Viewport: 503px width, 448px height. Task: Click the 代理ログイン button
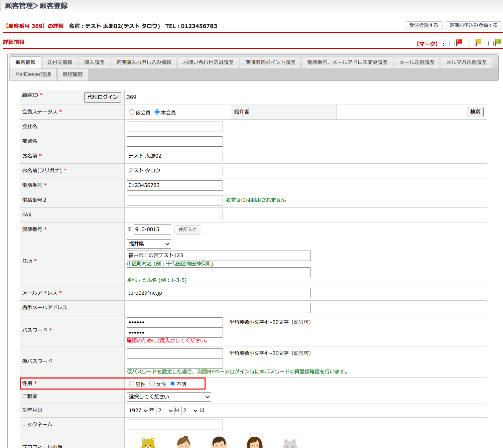[x=102, y=97]
